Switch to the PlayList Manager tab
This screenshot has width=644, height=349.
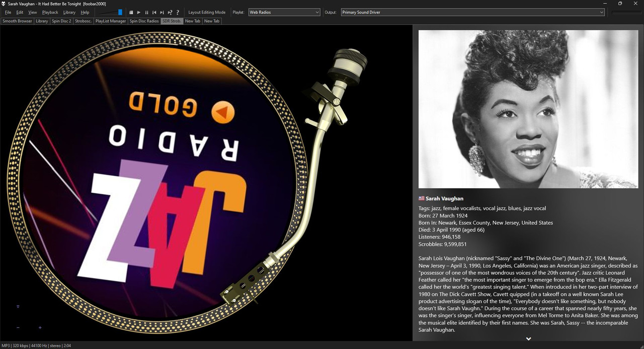tap(111, 21)
